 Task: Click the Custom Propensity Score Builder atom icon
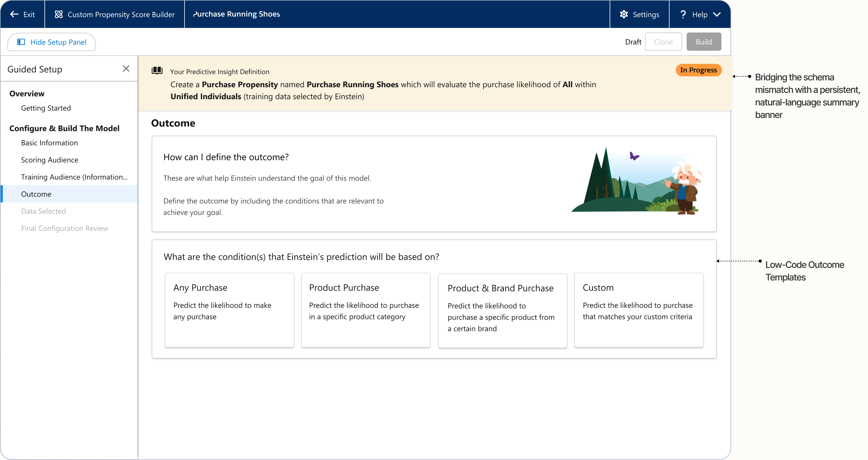[59, 14]
